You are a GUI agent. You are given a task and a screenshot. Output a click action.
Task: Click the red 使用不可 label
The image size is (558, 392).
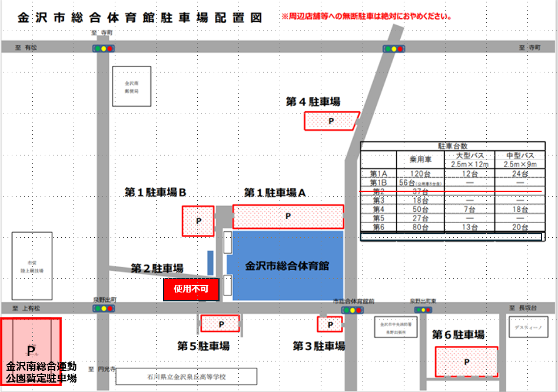[191, 289]
